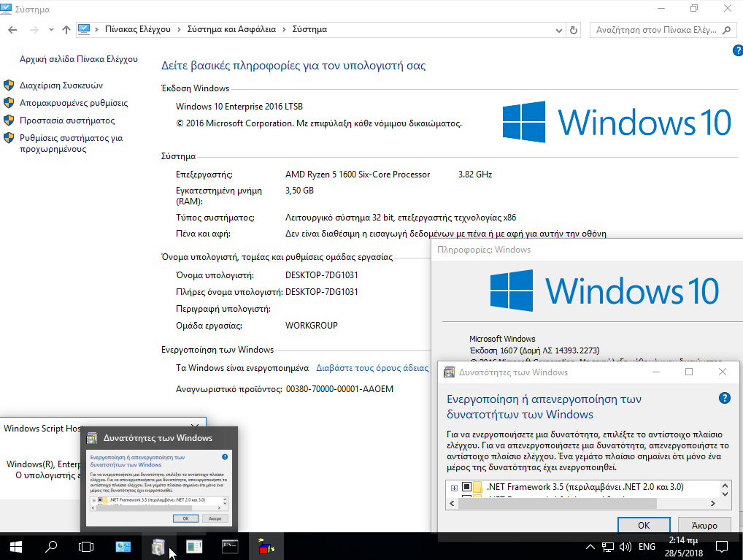Go forward with the navigation arrow
Image resolution: width=743 pixels, height=560 pixels.
pos(34,29)
